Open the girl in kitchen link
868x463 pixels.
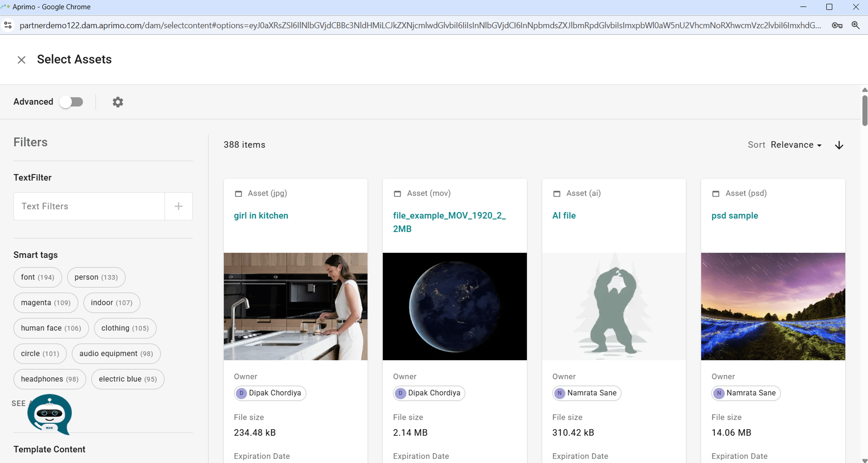pyautogui.click(x=261, y=215)
